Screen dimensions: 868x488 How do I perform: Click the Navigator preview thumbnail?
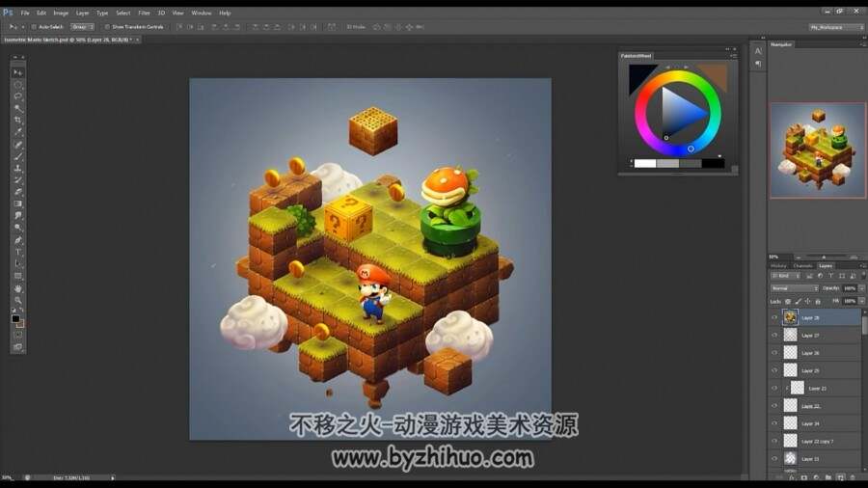coord(818,149)
